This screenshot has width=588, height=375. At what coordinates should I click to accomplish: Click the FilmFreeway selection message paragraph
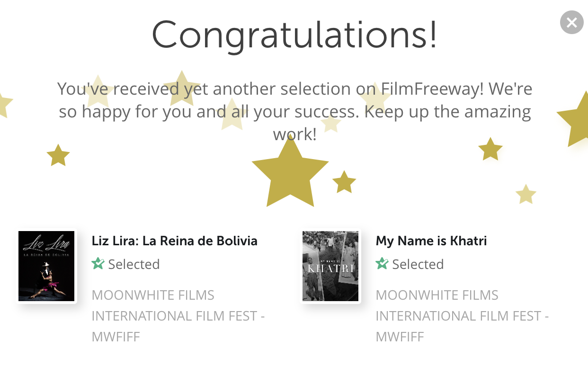pyautogui.click(x=294, y=112)
